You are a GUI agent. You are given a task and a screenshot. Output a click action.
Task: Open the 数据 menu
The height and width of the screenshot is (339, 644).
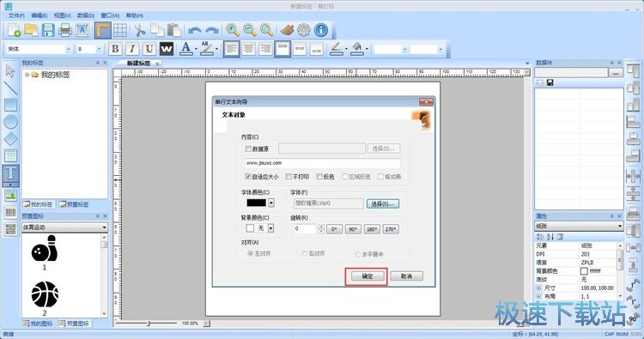(85, 15)
